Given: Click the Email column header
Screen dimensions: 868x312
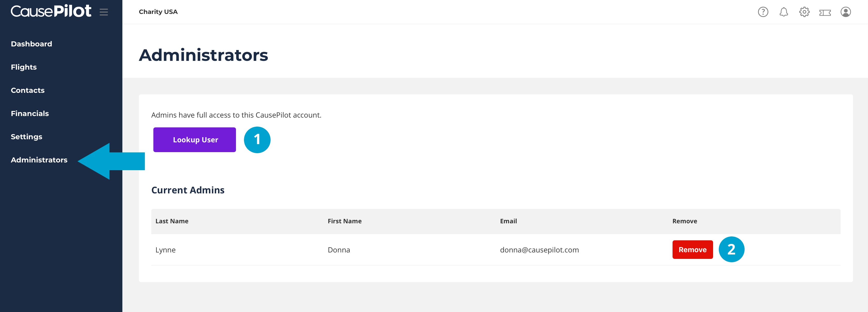Looking at the screenshot, I should coord(508,221).
